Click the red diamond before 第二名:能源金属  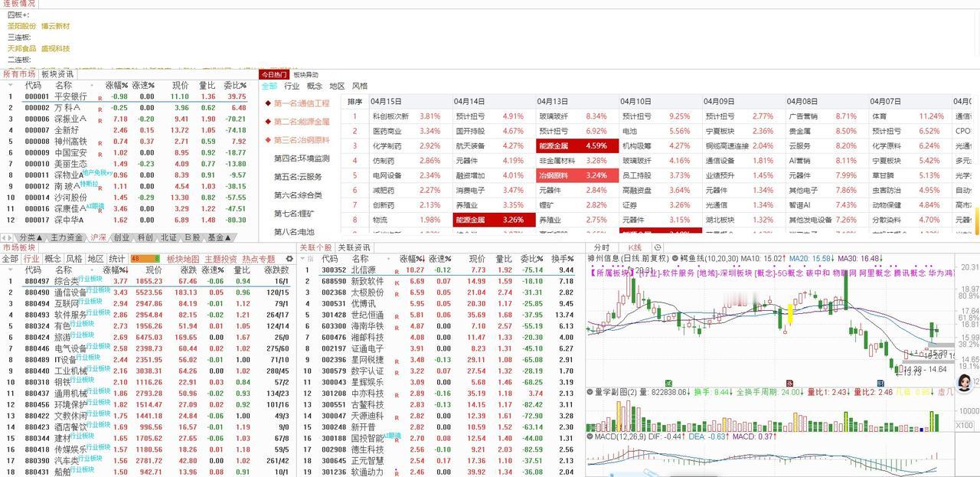coord(268,122)
